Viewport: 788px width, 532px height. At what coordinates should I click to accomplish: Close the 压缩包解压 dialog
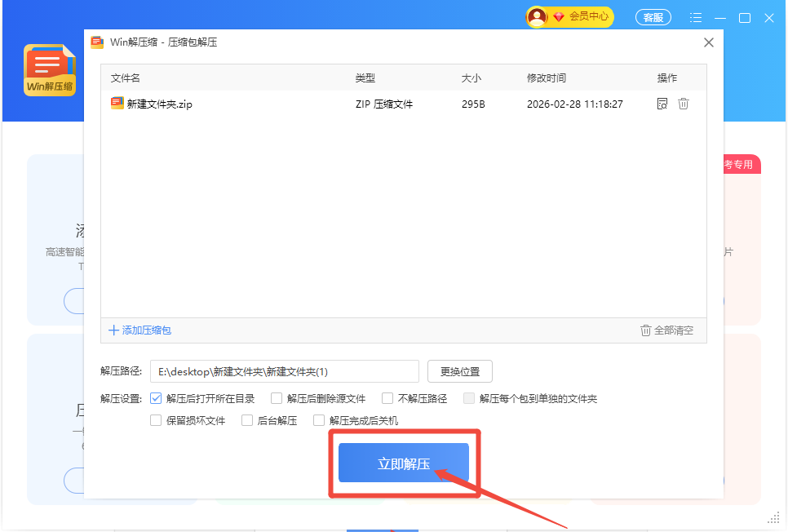coord(709,42)
